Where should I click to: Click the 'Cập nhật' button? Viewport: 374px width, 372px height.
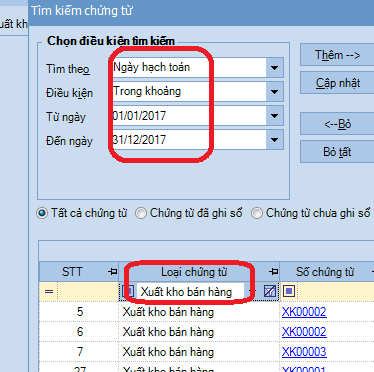pos(337,83)
